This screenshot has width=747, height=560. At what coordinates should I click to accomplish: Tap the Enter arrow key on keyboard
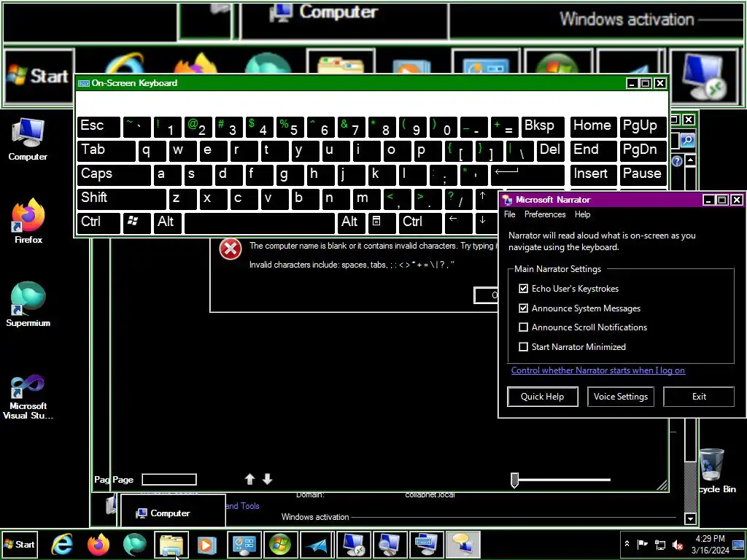(527, 175)
